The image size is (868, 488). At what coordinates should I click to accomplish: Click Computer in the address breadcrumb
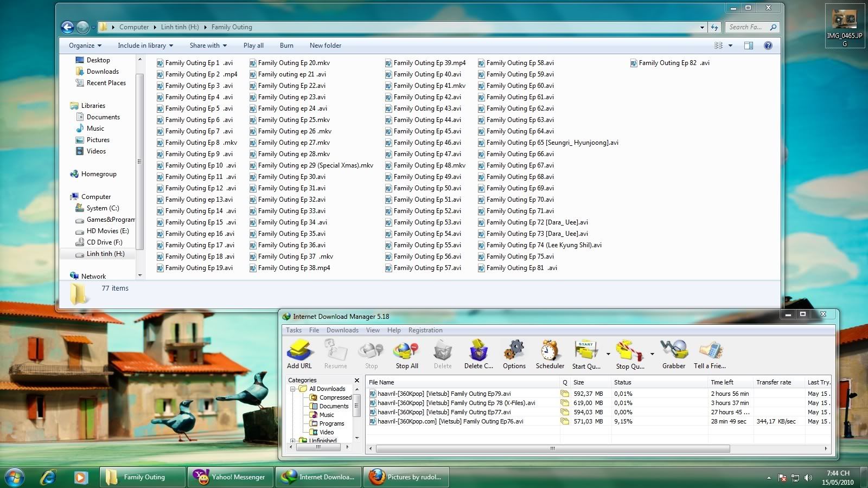(x=134, y=27)
